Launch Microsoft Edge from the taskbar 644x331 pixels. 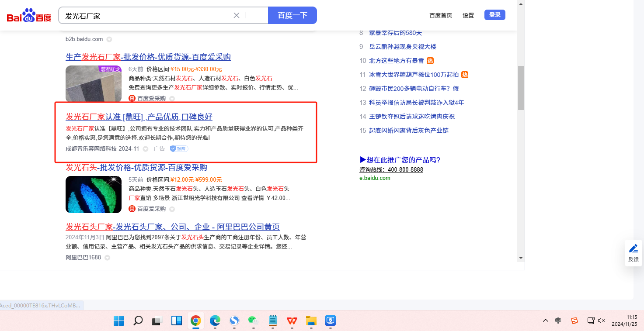point(215,321)
